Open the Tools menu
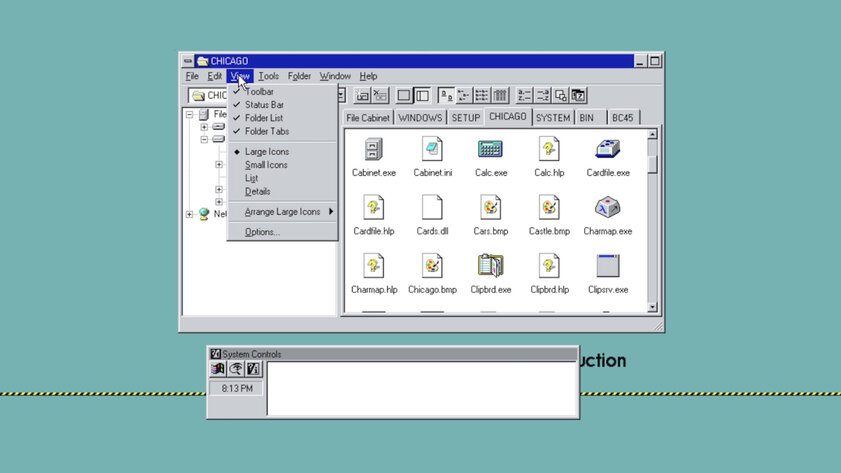This screenshot has width=841, height=473. tap(268, 76)
